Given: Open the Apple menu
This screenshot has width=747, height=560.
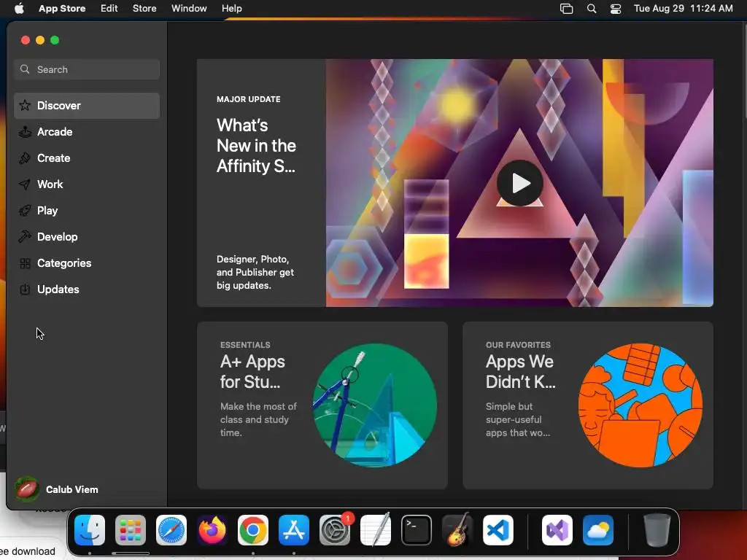Looking at the screenshot, I should tap(19, 9).
